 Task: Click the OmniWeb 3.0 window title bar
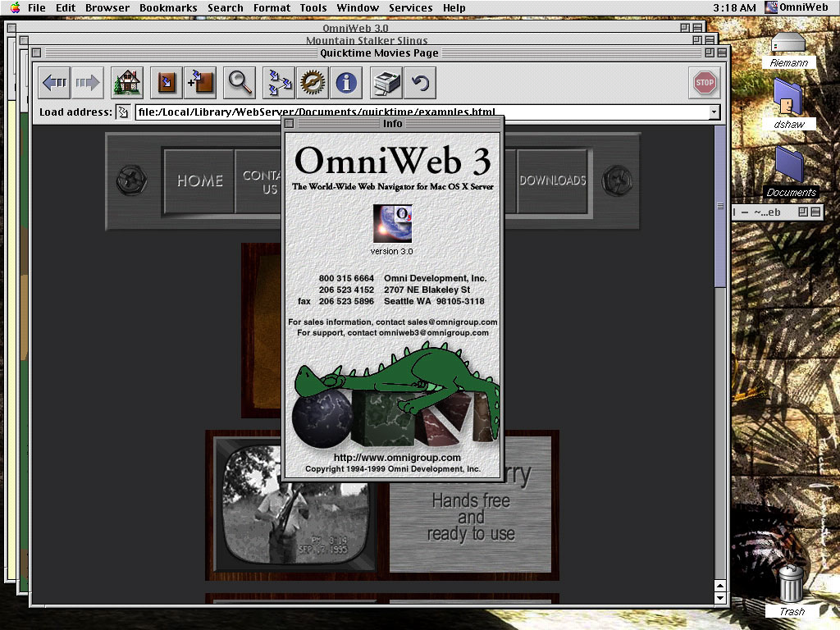coord(355,28)
